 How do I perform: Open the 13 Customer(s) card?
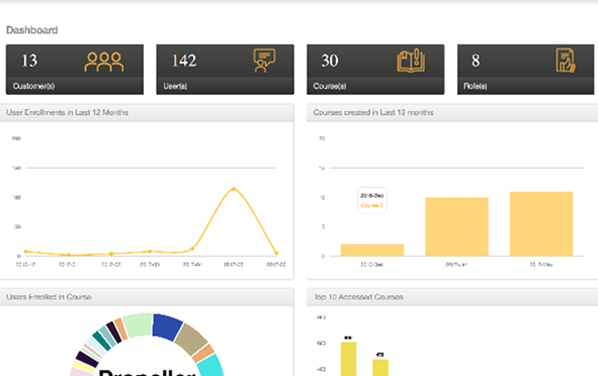75,69
